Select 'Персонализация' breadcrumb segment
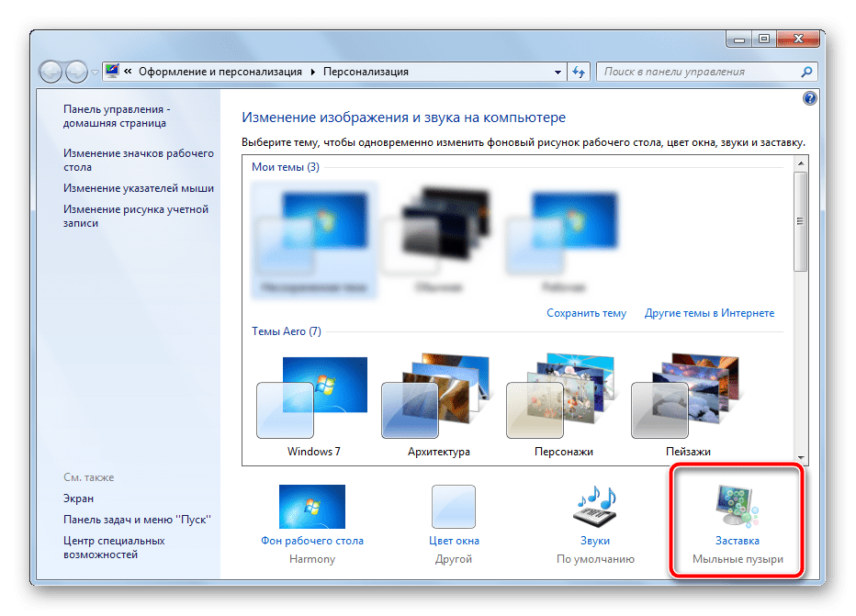This screenshot has height=616, width=856. click(x=366, y=72)
